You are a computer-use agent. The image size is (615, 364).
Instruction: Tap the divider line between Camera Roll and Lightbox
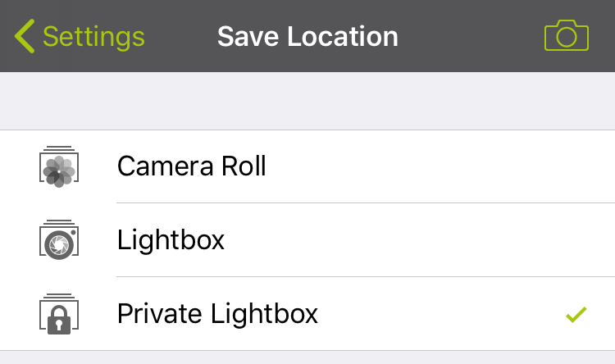point(365,203)
